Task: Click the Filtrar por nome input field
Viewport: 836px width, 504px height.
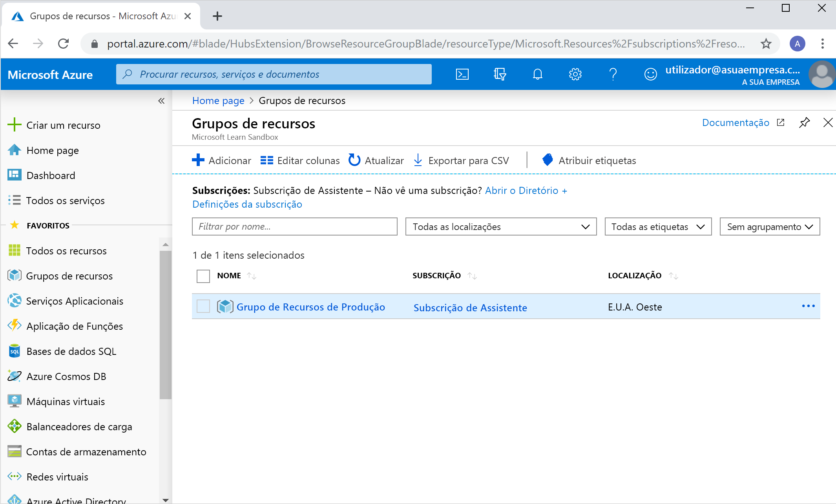Action: (x=294, y=226)
